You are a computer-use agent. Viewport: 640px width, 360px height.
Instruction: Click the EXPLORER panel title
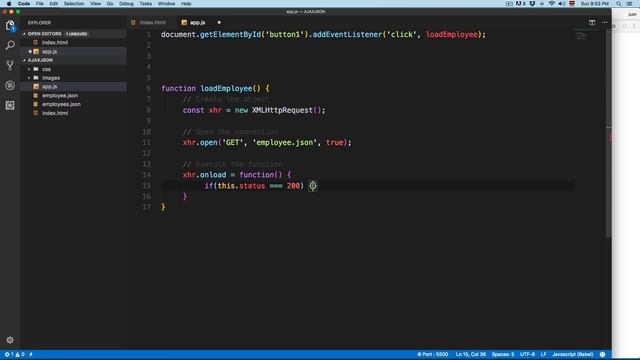coord(39,23)
